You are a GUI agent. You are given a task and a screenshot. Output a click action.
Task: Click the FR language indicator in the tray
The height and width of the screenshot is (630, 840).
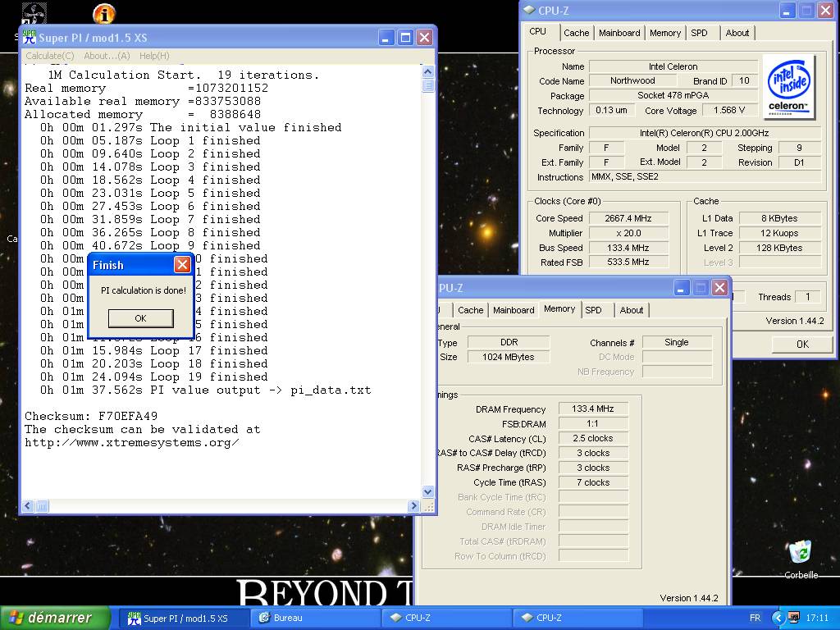(x=755, y=619)
